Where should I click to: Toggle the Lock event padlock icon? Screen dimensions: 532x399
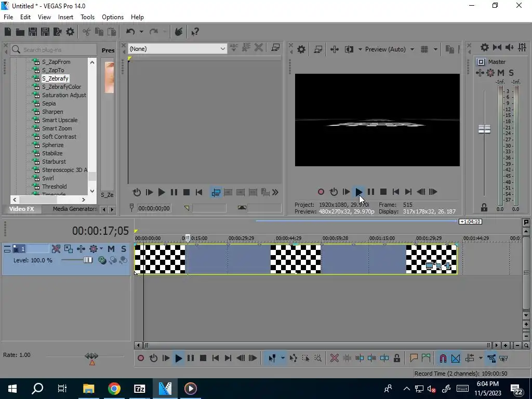(x=396, y=358)
